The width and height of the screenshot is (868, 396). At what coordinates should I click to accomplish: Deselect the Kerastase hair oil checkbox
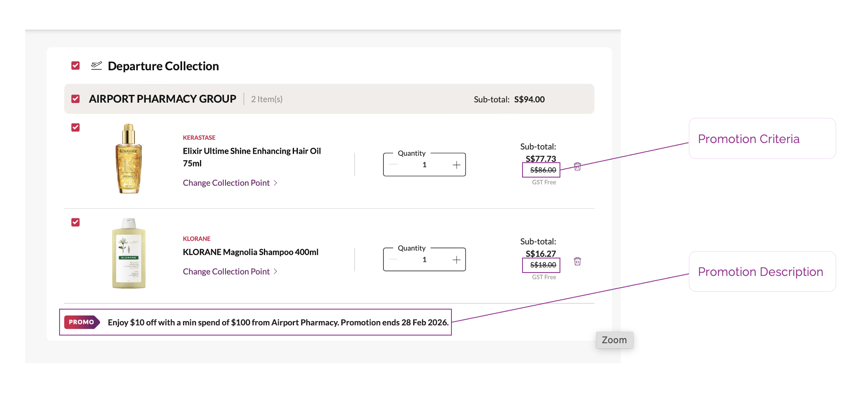[76, 127]
